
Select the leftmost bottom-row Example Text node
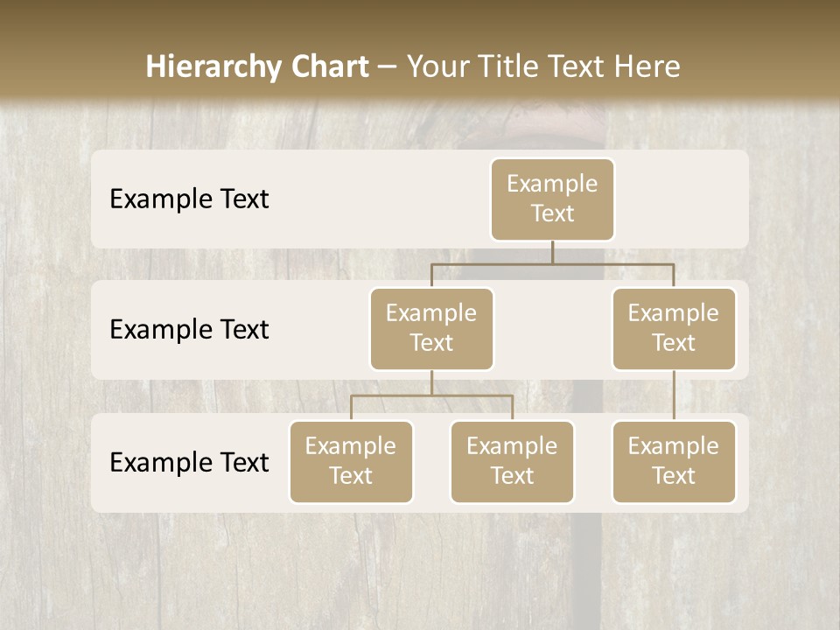click(351, 462)
